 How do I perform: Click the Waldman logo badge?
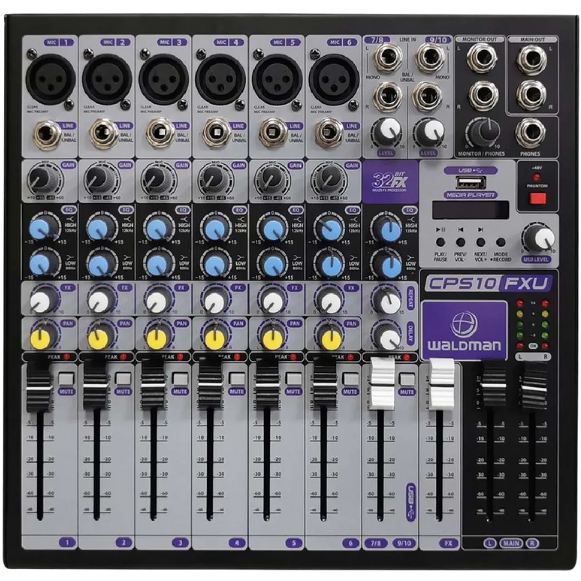pos(464,331)
